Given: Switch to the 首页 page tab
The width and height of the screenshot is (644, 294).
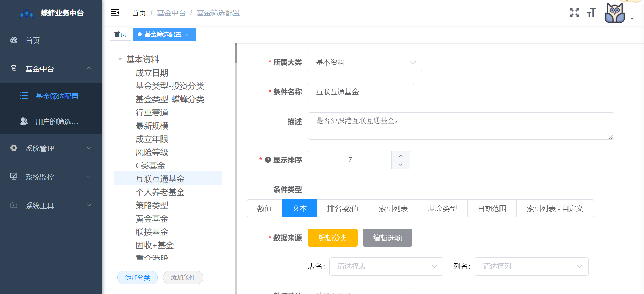Looking at the screenshot, I should click(120, 34).
